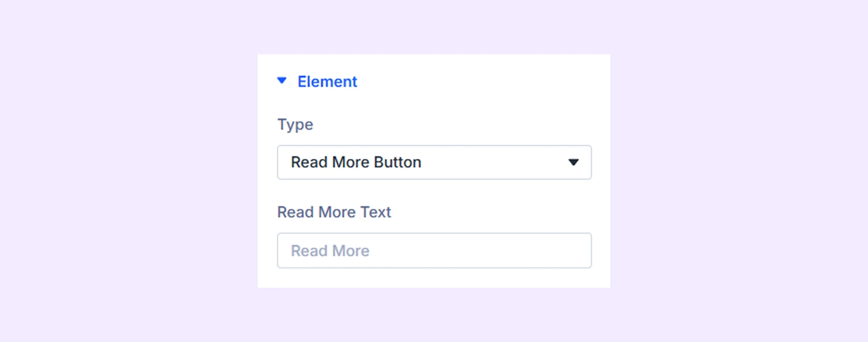Click middle of the Type combo box
This screenshot has width=868, height=342.
click(x=434, y=162)
